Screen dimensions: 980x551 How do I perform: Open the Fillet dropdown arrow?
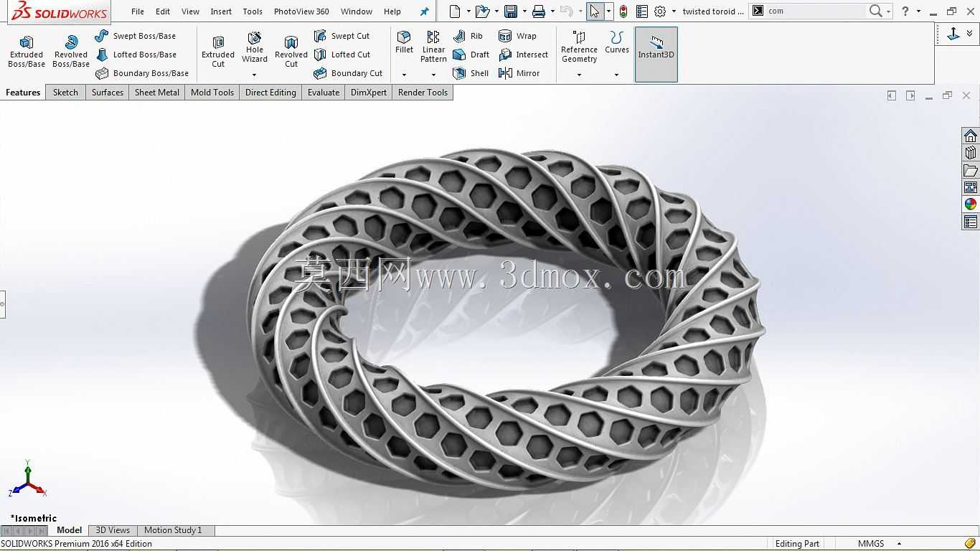pos(404,75)
